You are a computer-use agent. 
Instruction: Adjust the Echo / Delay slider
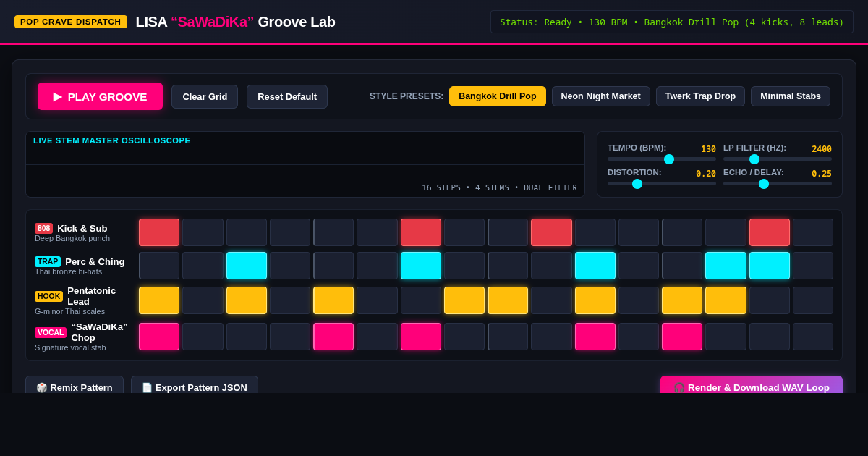coord(778,184)
